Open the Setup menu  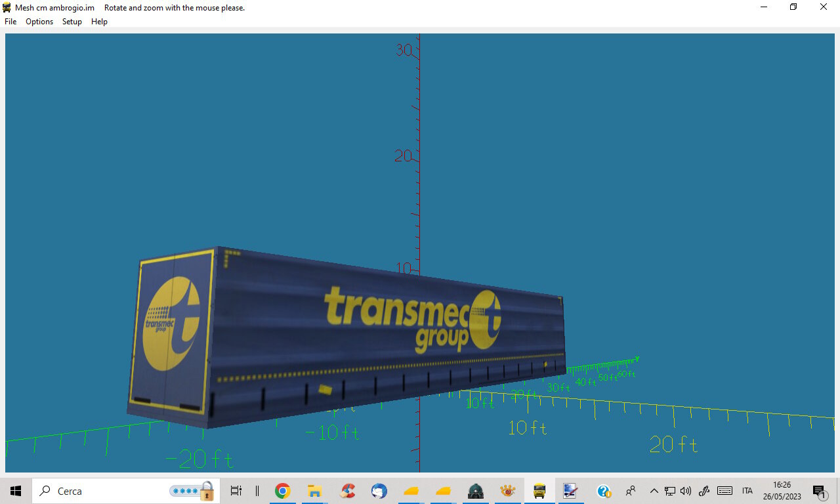(x=72, y=22)
